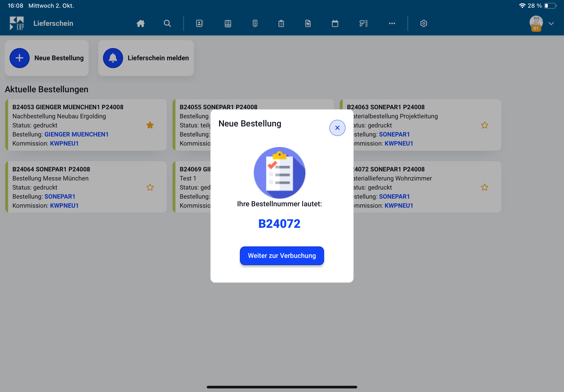
Task: Click Bestellung Messe München text
Action: tap(50, 178)
